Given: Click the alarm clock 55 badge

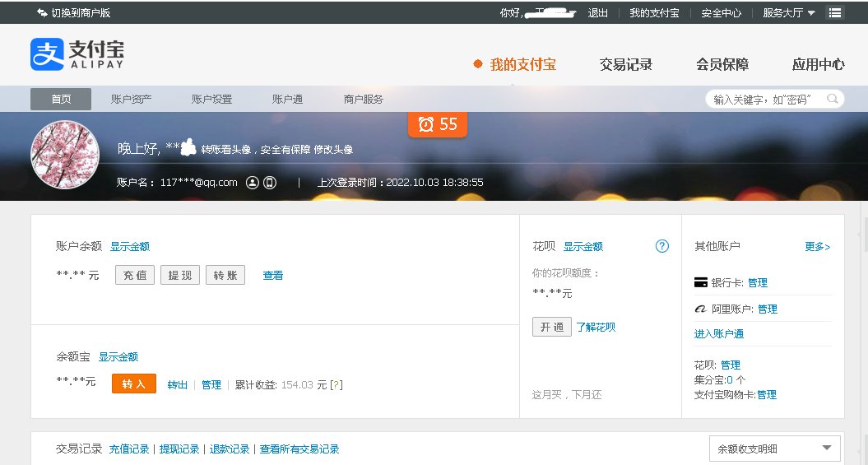Looking at the screenshot, I should (x=438, y=124).
